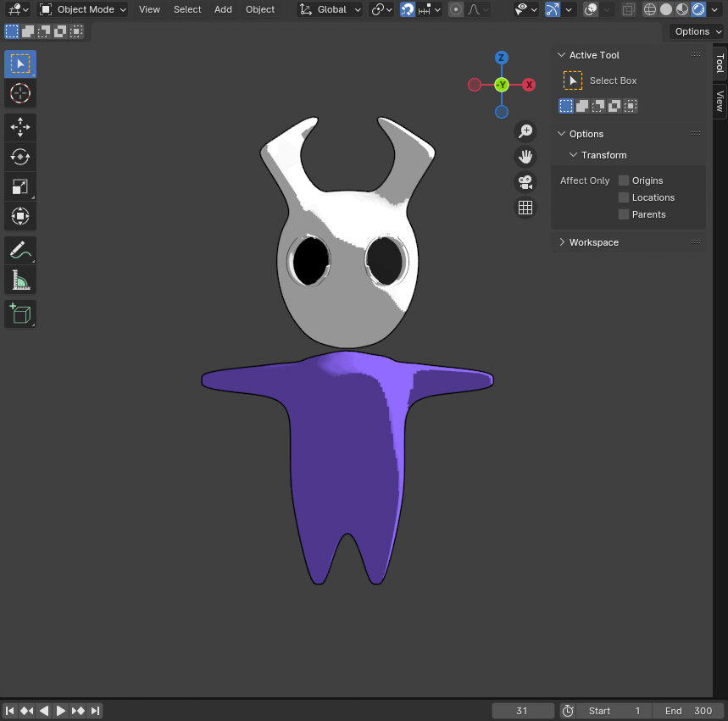The width and height of the screenshot is (728, 721).
Task: Check the Locations option
Action: coord(624,197)
